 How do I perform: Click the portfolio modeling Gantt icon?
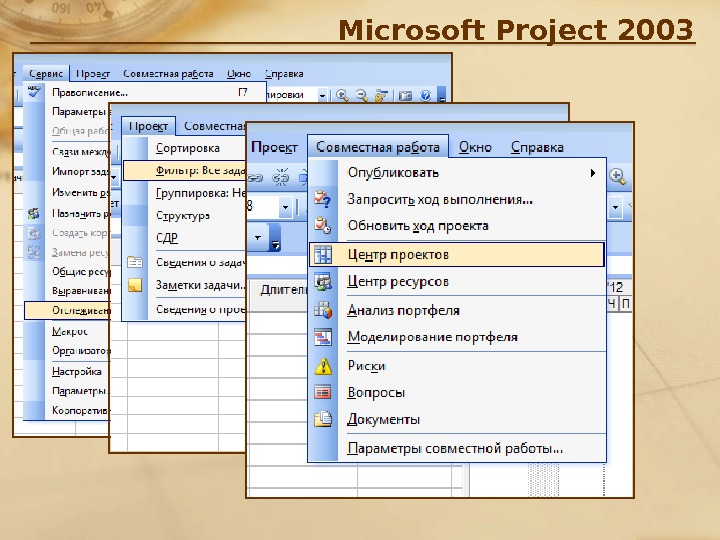point(322,337)
